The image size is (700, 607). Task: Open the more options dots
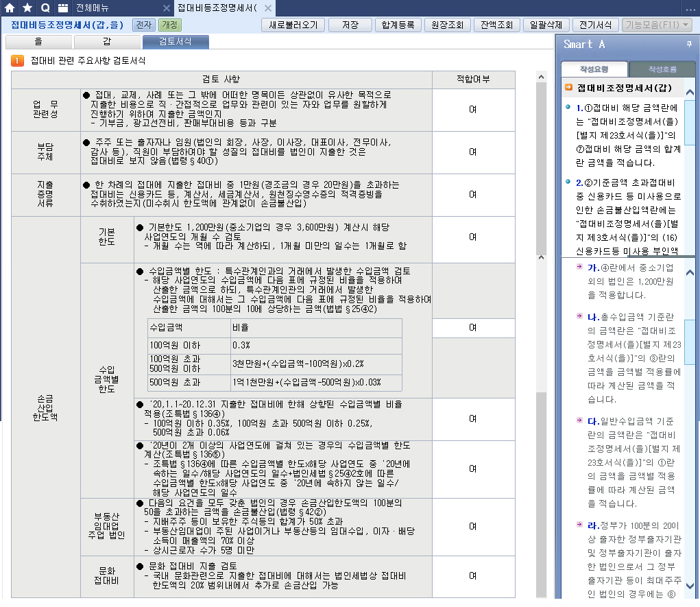[x=690, y=9]
